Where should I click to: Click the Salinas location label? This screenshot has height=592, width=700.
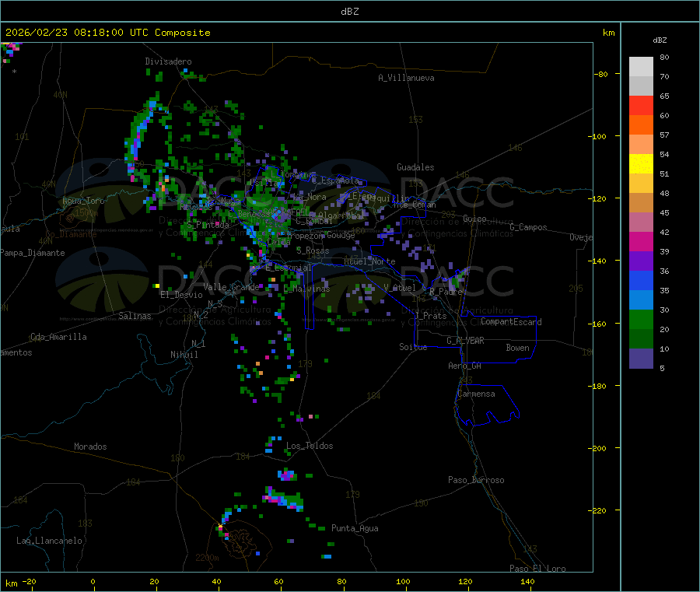pyautogui.click(x=135, y=316)
